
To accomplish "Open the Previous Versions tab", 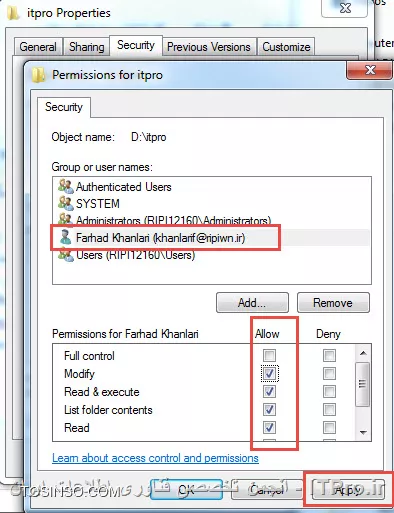I will pos(209,47).
